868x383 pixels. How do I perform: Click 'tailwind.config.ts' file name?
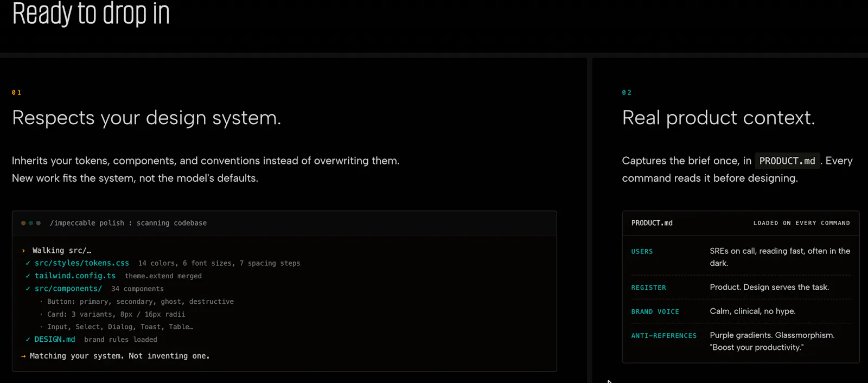75,276
